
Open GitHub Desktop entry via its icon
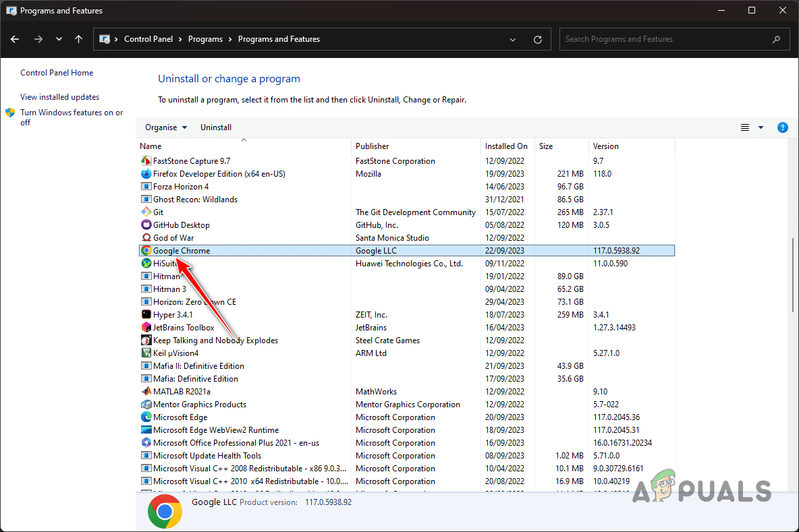click(146, 225)
